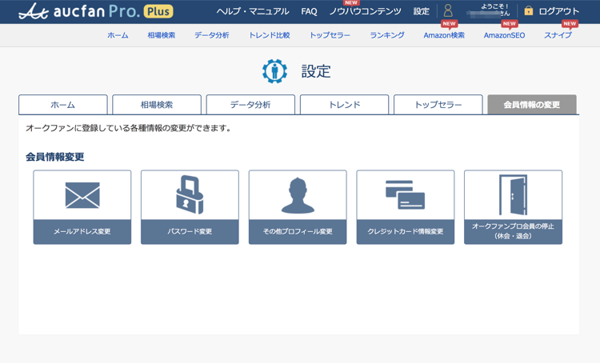Click the person silhouette profile change icon
The image size is (600, 364).
coord(298,195)
